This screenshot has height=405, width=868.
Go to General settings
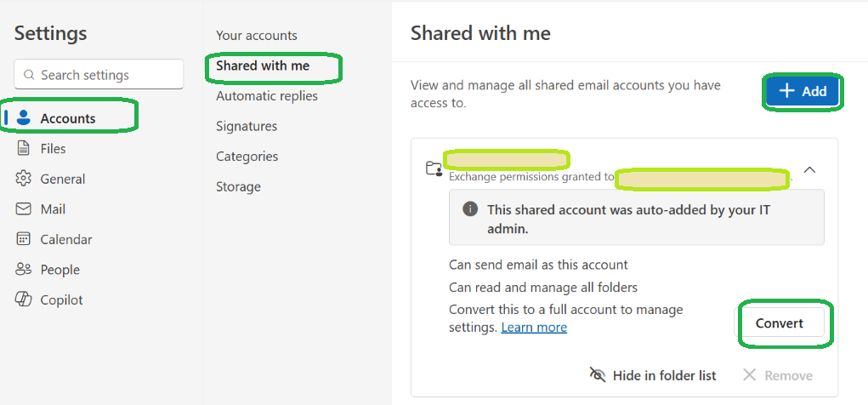(63, 179)
